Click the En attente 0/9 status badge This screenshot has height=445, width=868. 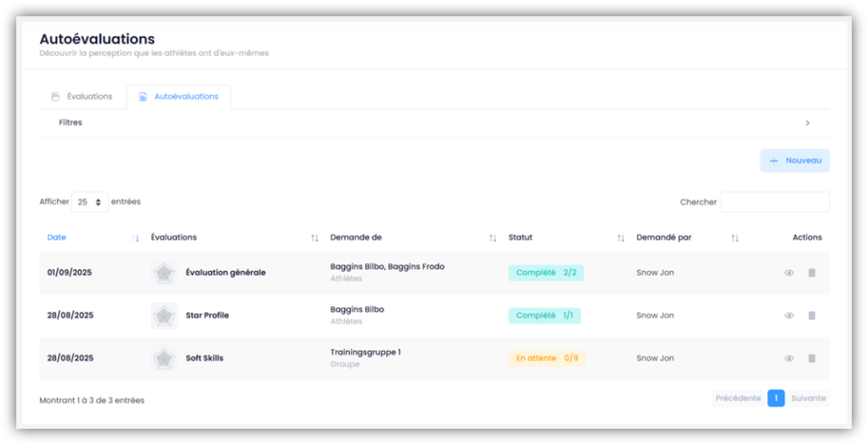click(547, 359)
